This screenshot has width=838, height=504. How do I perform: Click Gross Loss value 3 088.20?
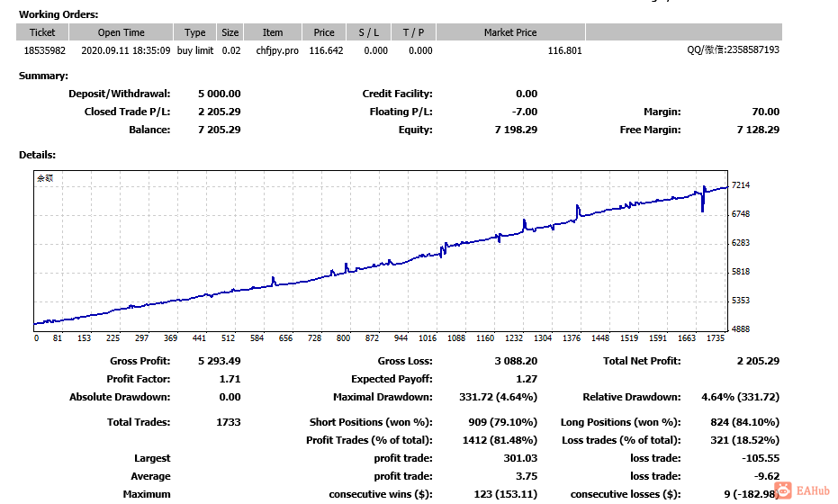[x=516, y=361]
